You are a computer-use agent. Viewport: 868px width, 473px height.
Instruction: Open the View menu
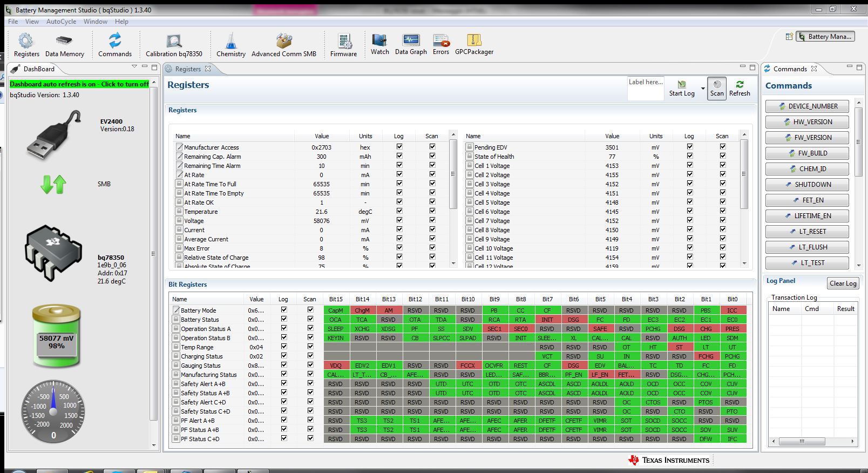coord(32,22)
